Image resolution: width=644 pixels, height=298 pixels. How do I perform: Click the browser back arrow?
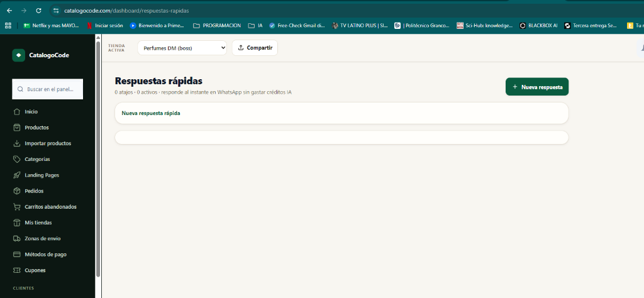9,11
